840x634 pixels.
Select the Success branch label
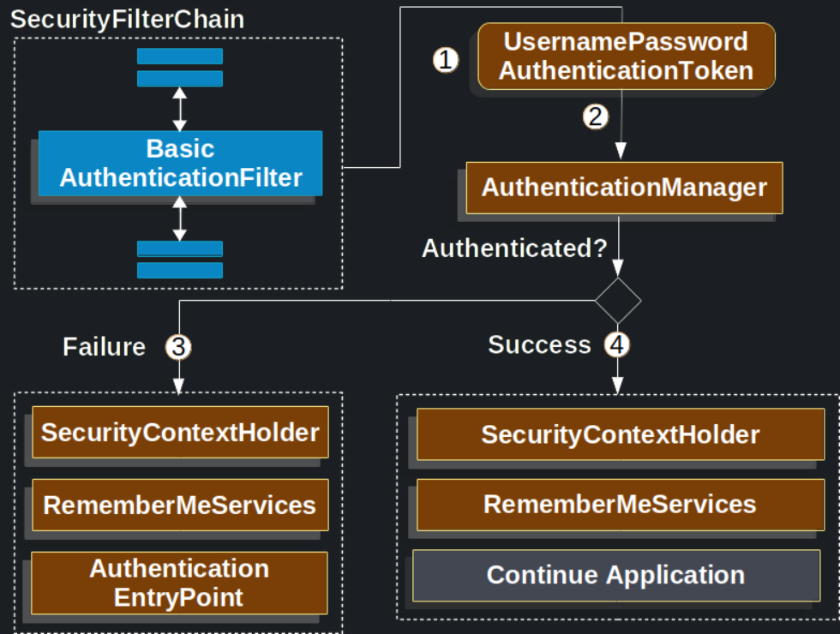539,344
